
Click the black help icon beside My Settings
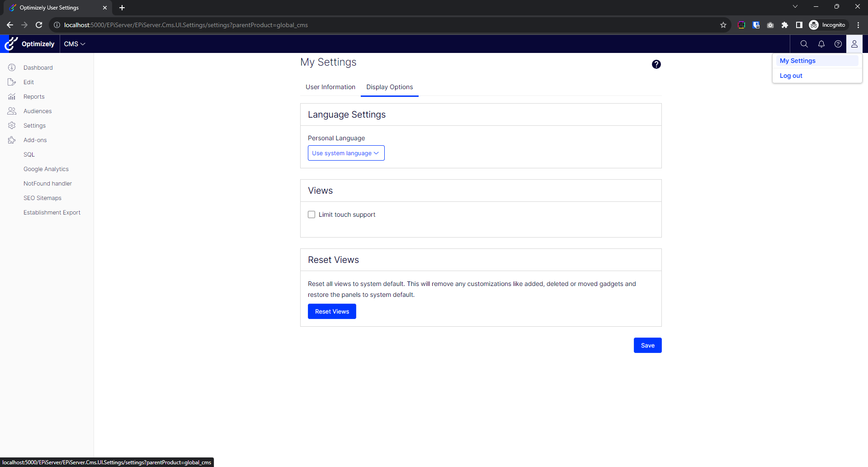[x=656, y=64]
